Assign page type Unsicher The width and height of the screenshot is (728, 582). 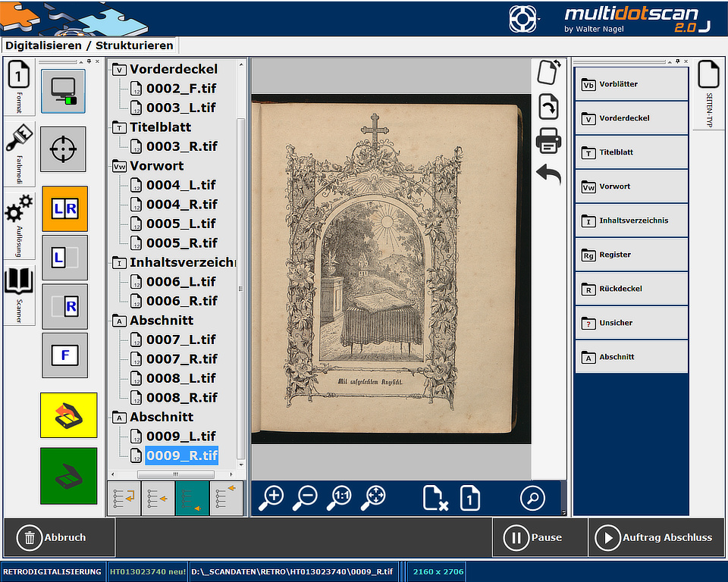coord(632,323)
